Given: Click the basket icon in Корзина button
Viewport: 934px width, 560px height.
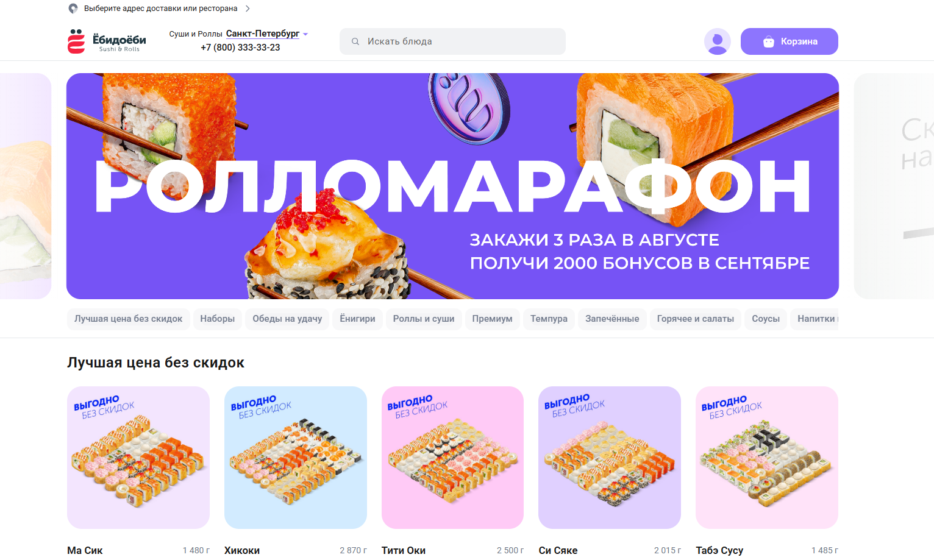Looking at the screenshot, I should [769, 41].
